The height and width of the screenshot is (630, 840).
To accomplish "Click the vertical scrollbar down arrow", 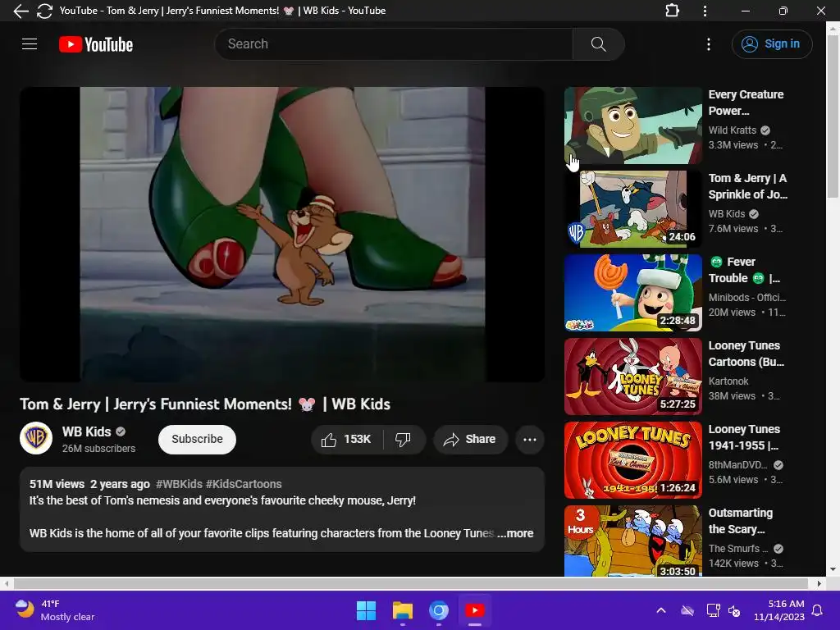I will (833, 569).
